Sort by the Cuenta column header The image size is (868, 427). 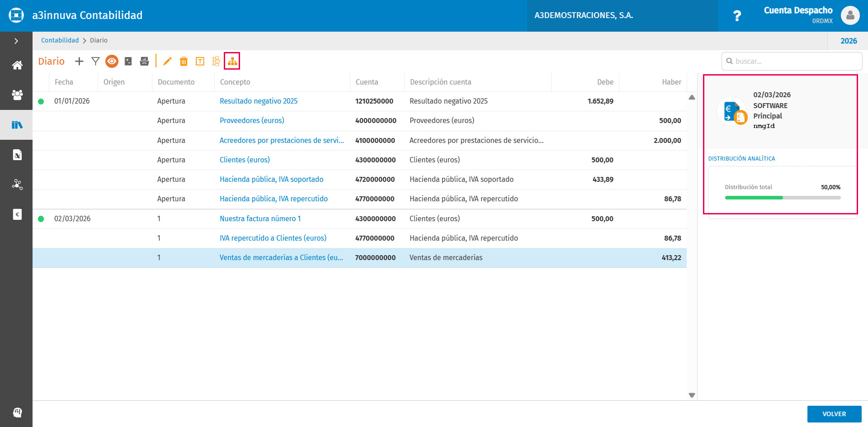[x=367, y=82]
